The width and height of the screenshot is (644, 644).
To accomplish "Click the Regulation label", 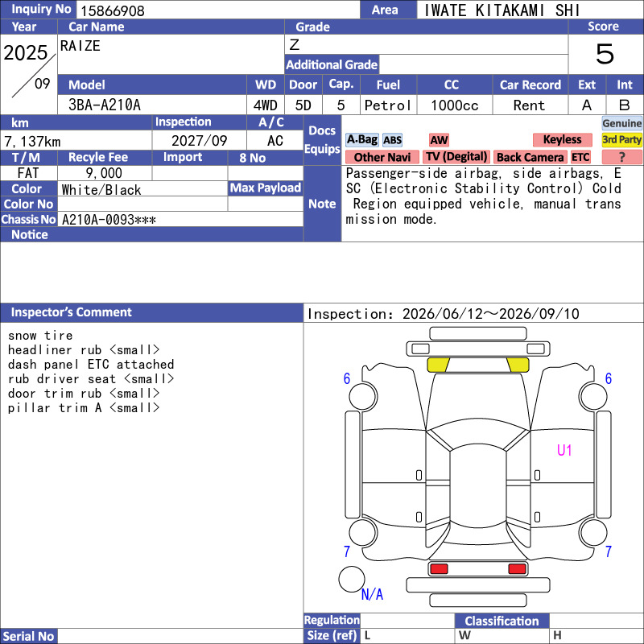I will tap(332, 620).
